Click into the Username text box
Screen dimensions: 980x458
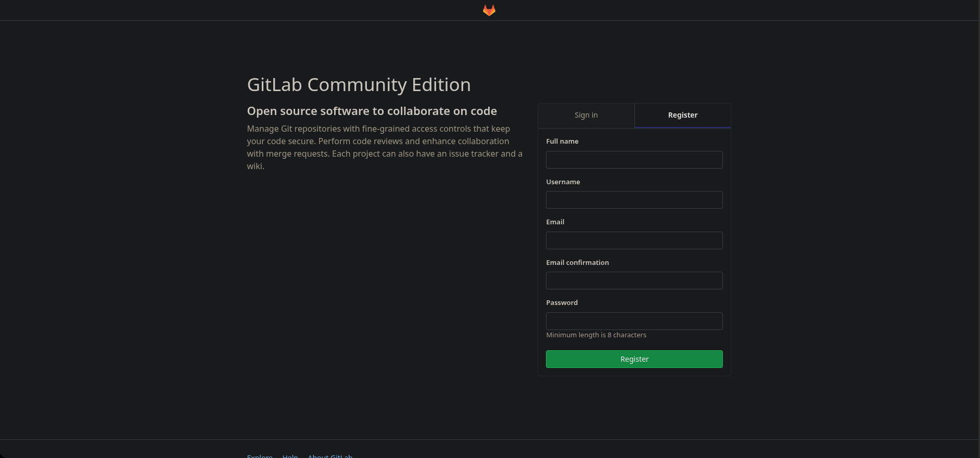(x=634, y=200)
